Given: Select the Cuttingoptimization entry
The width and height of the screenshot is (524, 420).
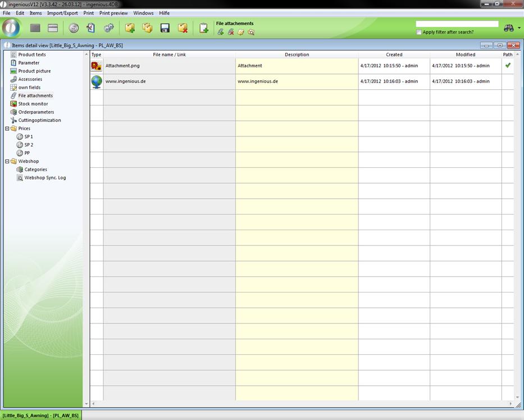Looking at the screenshot, I should coord(39,120).
